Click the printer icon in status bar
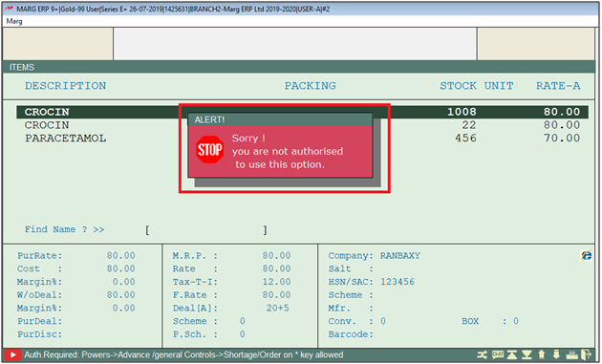 click(571, 354)
